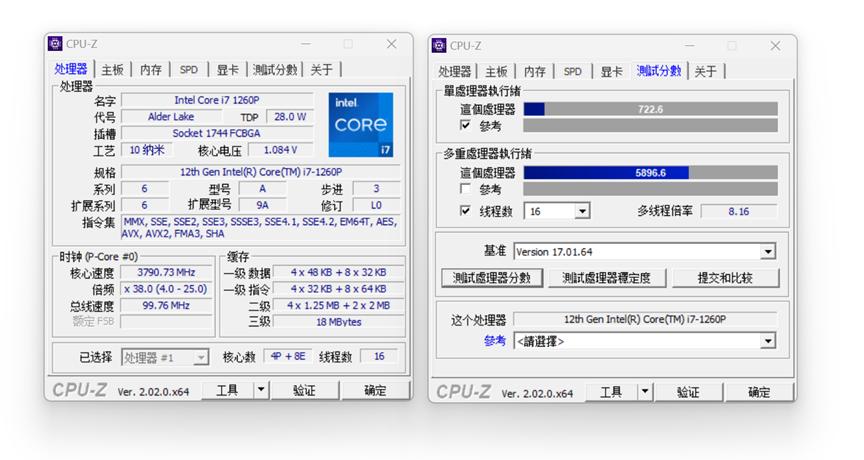Image resolution: width=864 pixels, height=460 pixels.
Task: Close the right CPU-Z window
Action: 775,46
